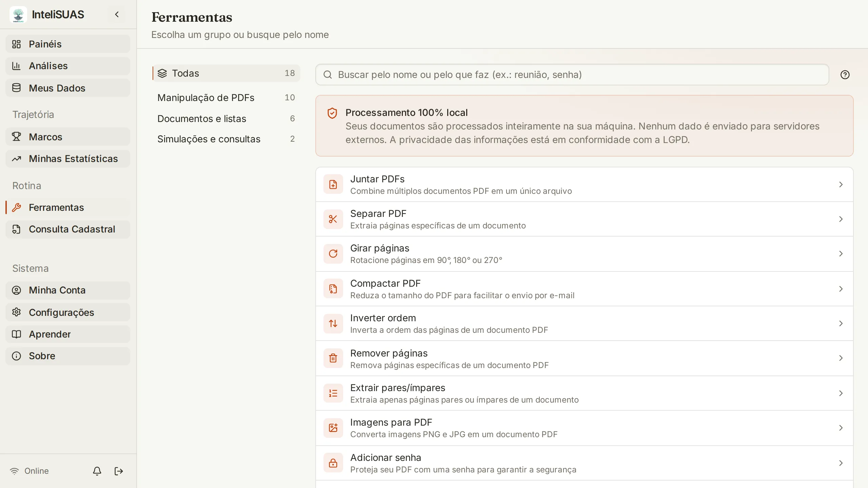Open Marcos in the sidebar

pyautogui.click(x=68, y=137)
